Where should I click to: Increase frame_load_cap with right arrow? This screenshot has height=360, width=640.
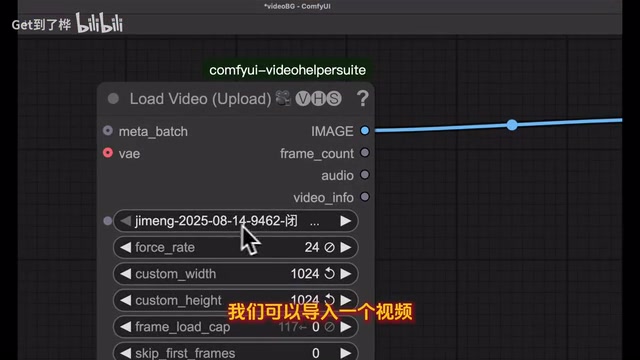tap(346, 327)
